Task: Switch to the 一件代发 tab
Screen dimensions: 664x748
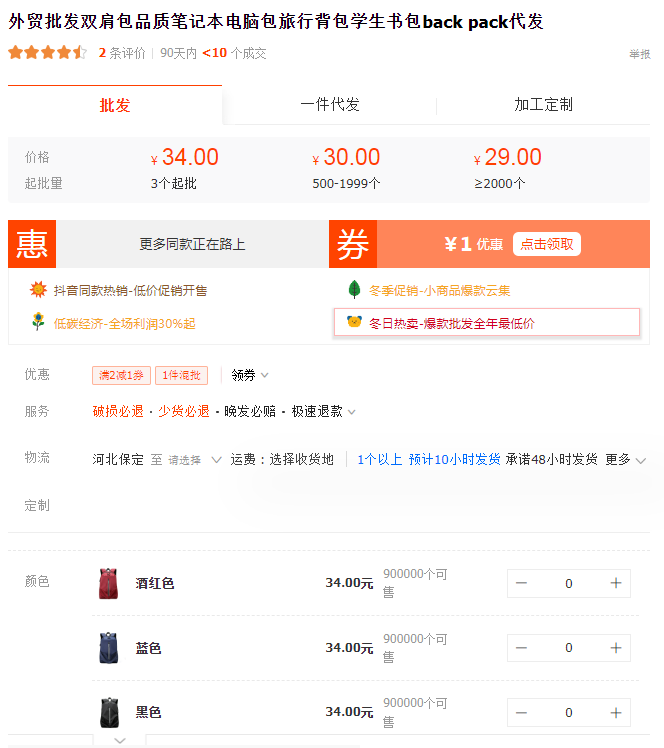Action: point(330,104)
